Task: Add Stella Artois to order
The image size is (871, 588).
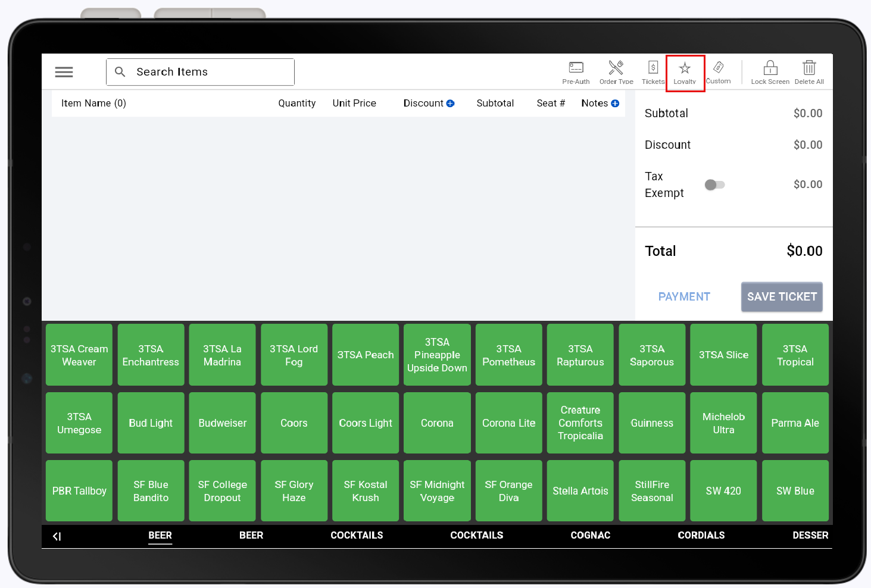Action: click(580, 491)
